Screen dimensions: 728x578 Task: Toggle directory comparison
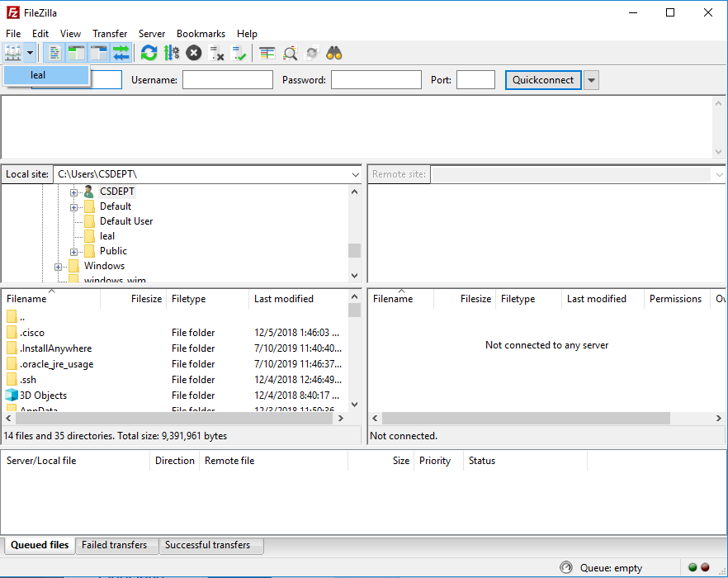click(290, 53)
